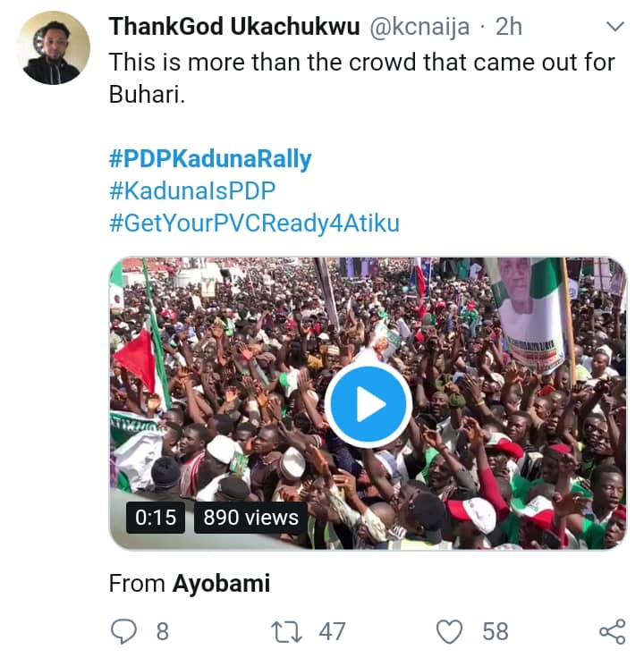The width and height of the screenshot is (644, 658).
Task: Click the 890 views counter
Action: click(x=250, y=517)
